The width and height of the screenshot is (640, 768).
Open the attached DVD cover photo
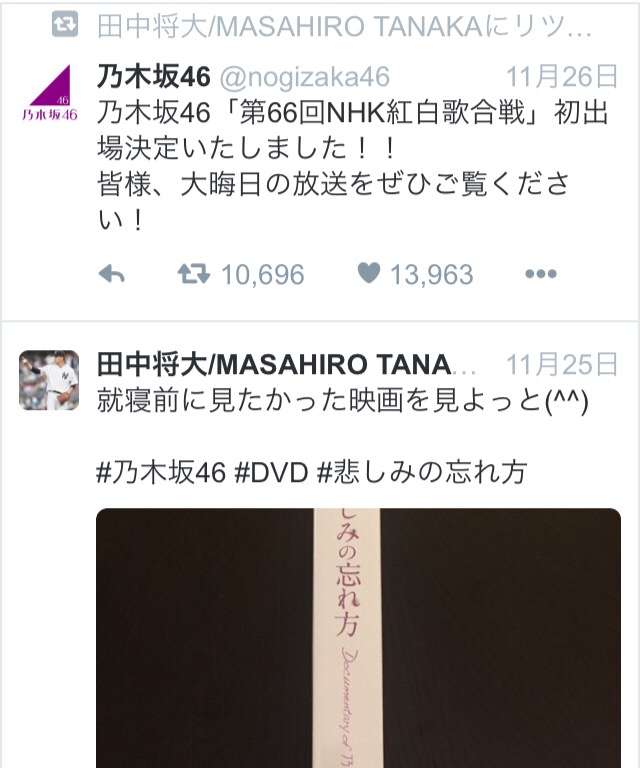(x=358, y=638)
